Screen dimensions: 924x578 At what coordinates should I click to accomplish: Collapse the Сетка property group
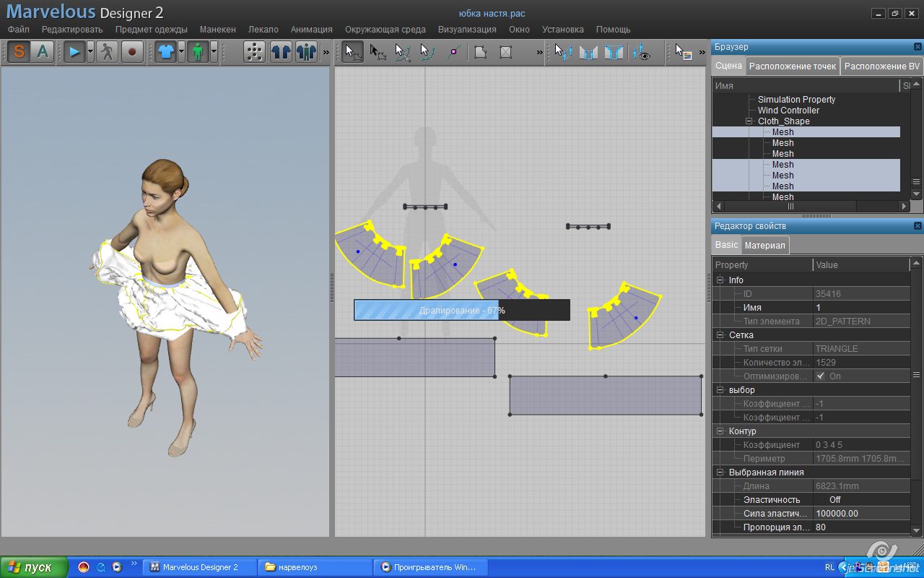[720, 335]
